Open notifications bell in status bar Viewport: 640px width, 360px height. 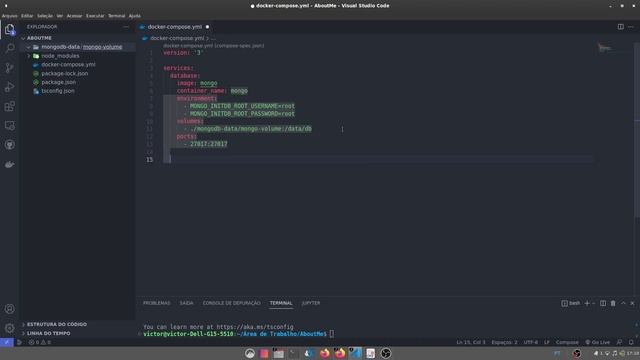pos(631,342)
